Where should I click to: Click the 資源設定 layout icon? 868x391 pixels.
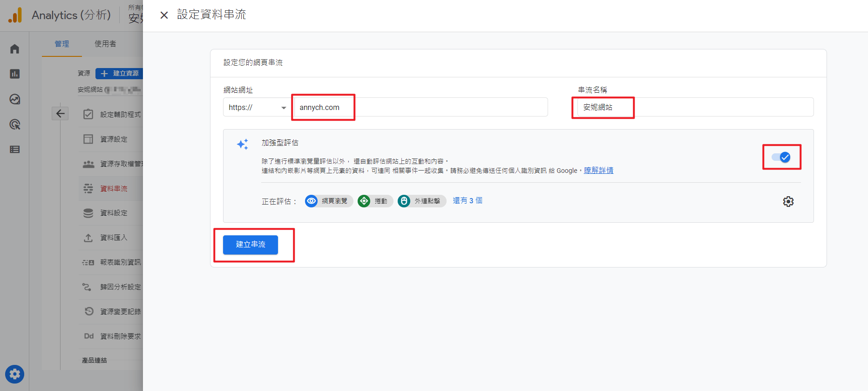click(88, 139)
